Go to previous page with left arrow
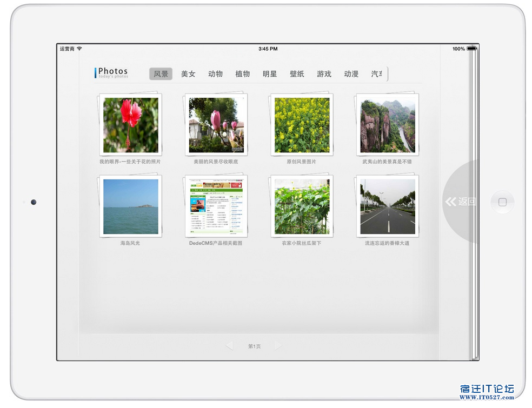 (229, 346)
